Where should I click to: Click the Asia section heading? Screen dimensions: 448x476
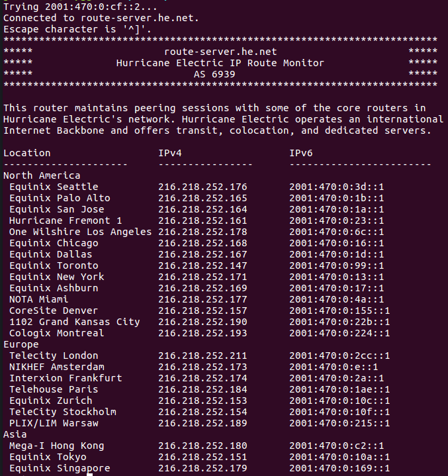tap(15, 434)
